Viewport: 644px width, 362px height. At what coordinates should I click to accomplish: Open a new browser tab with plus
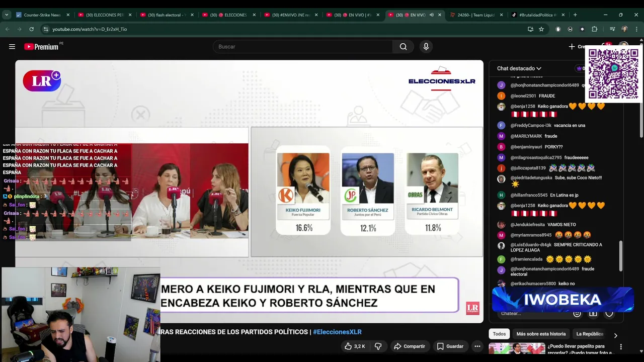[x=575, y=15]
